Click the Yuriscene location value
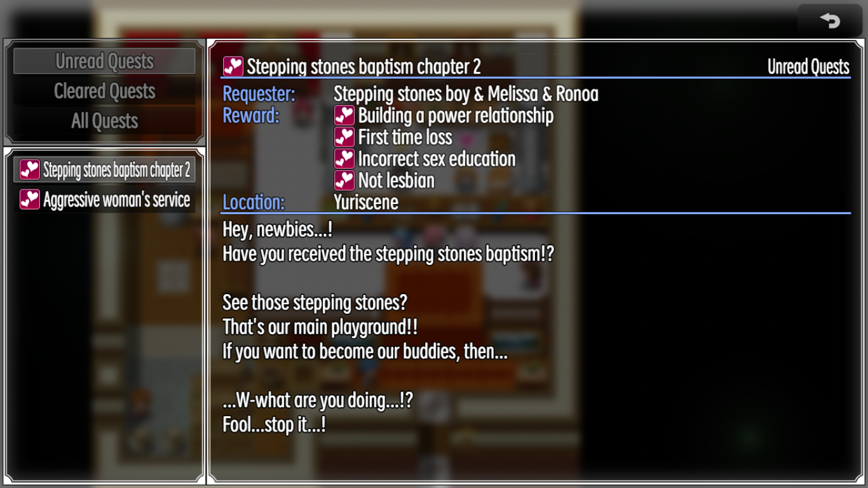The height and width of the screenshot is (488, 868). (366, 202)
